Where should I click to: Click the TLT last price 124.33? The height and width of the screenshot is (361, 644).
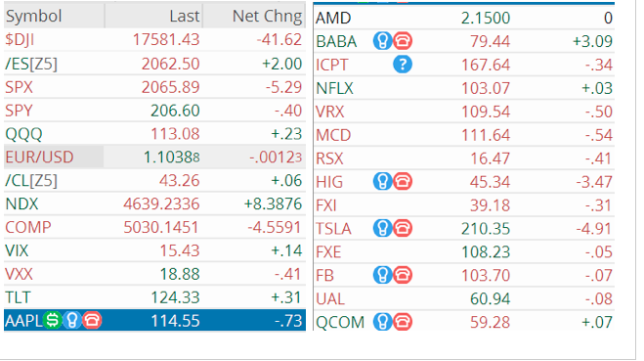(175, 297)
